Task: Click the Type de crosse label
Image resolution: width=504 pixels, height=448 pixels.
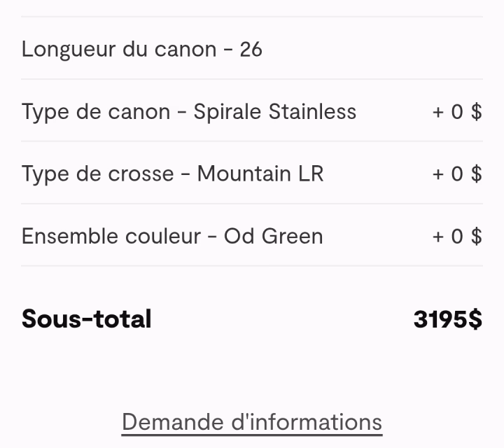Action: tap(97, 174)
